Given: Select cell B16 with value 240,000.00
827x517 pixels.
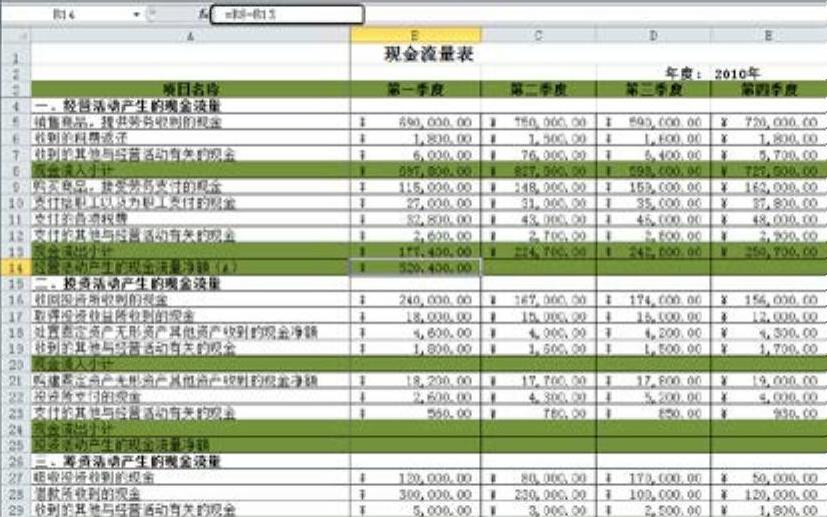Looking at the screenshot, I should [416, 300].
